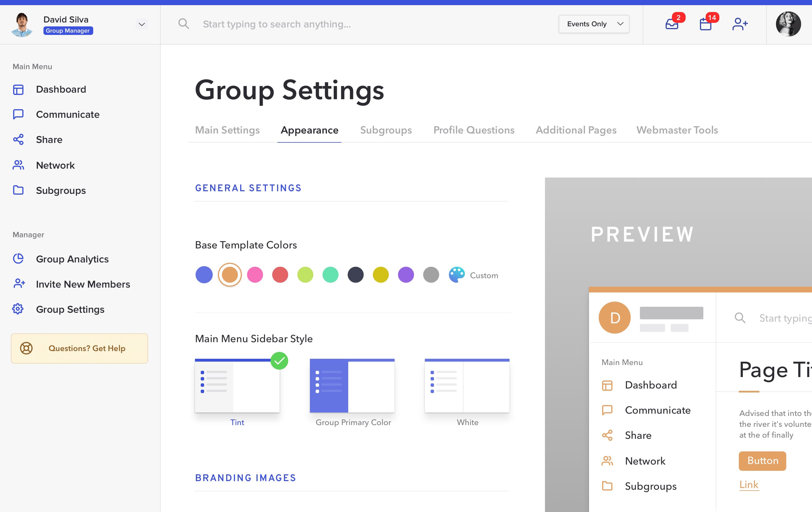This screenshot has width=812, height=512.
Task: Open the Events Only dropdown
Action: click(594, 24)
